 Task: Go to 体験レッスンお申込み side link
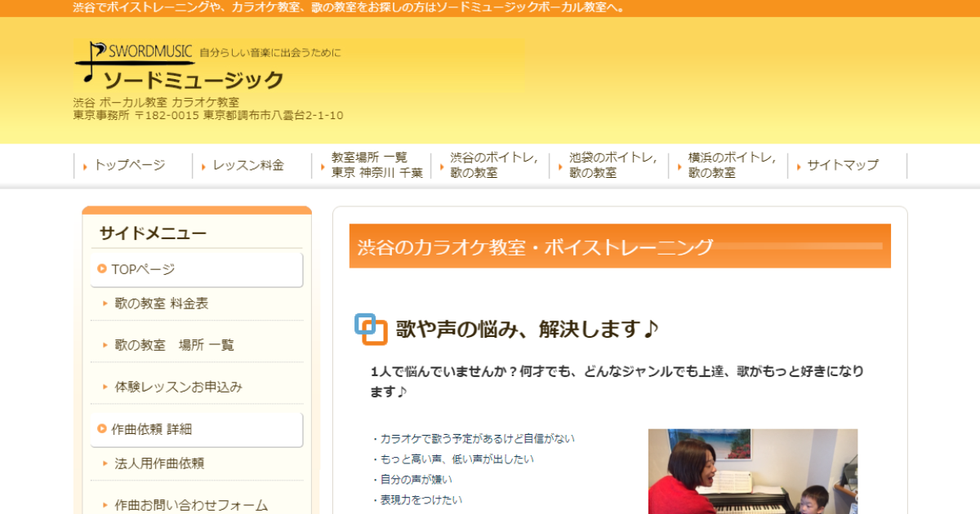[x=178, y=387]
